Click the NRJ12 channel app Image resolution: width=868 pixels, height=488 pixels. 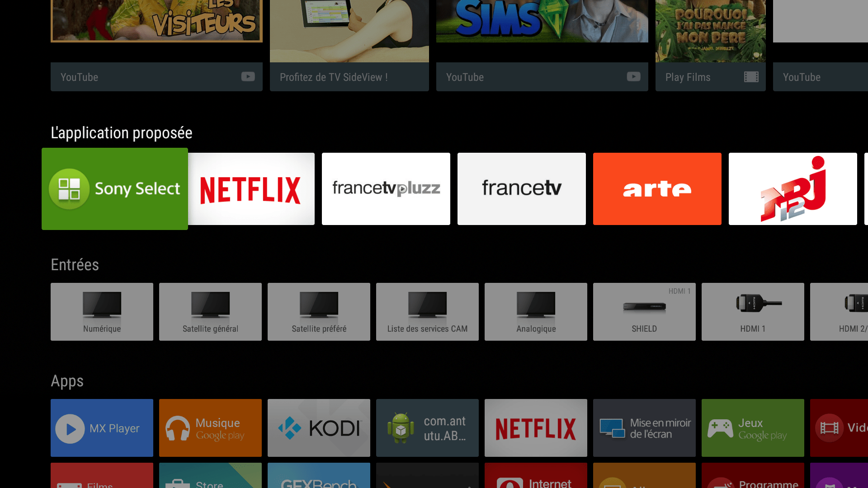point(793,188)
